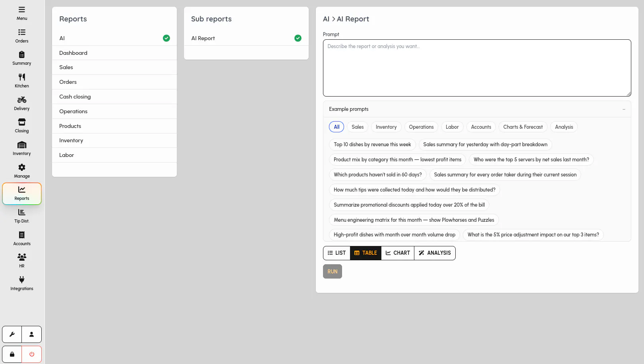Focus the Prompt text area
Viewport: 644px width, 364px height.
click(x=477, y=68)
